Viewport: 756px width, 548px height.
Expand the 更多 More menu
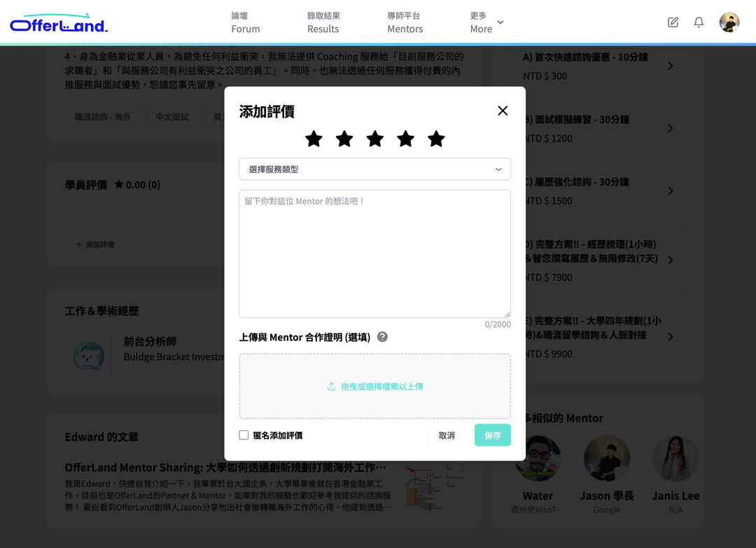tap(487, 22)
